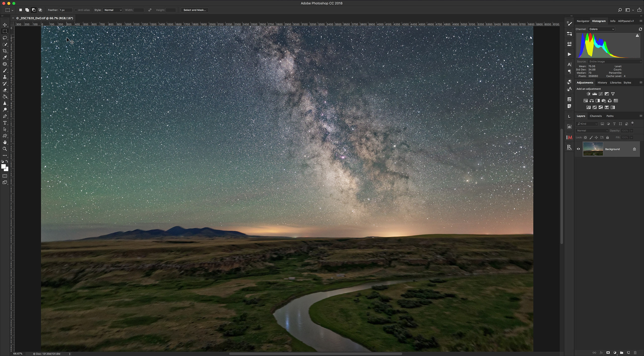Screen dimensions: 644x356
Task: Select the Crop tool
Action: pyautogui.click(x=5, y=51)
